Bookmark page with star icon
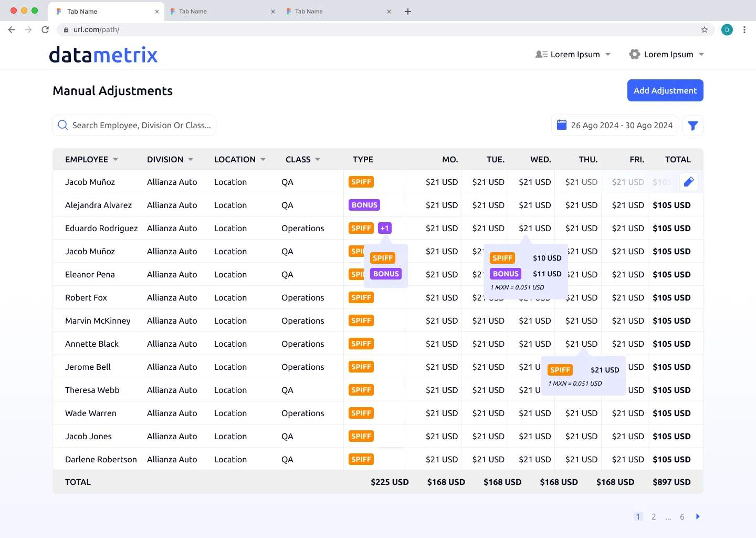 pyautogui.click(x=705, y=29)
